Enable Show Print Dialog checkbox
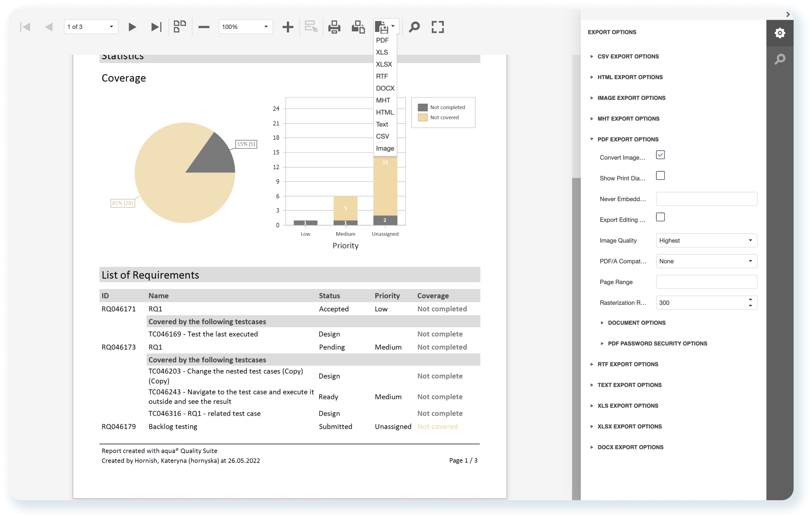 [660, 176]
